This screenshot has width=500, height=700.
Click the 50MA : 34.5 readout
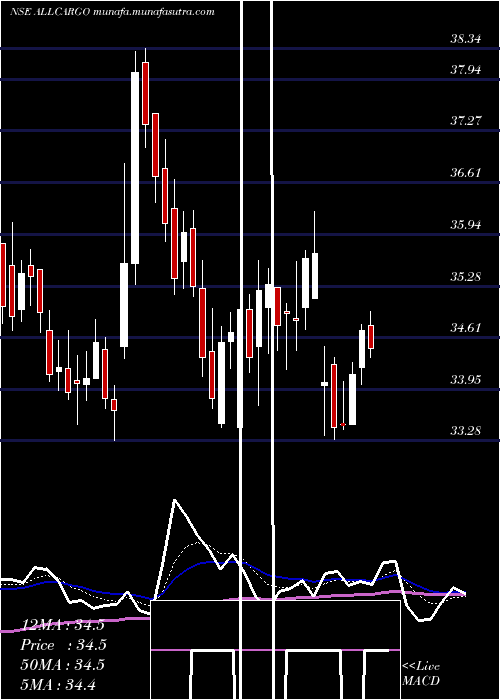click(62, 665)
